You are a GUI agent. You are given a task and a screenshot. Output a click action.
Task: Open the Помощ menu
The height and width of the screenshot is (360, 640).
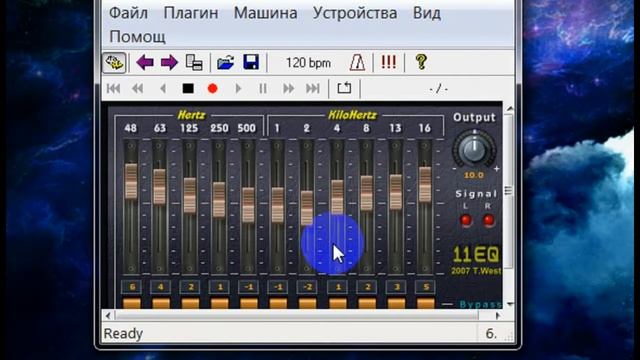(x=137, y=37)
